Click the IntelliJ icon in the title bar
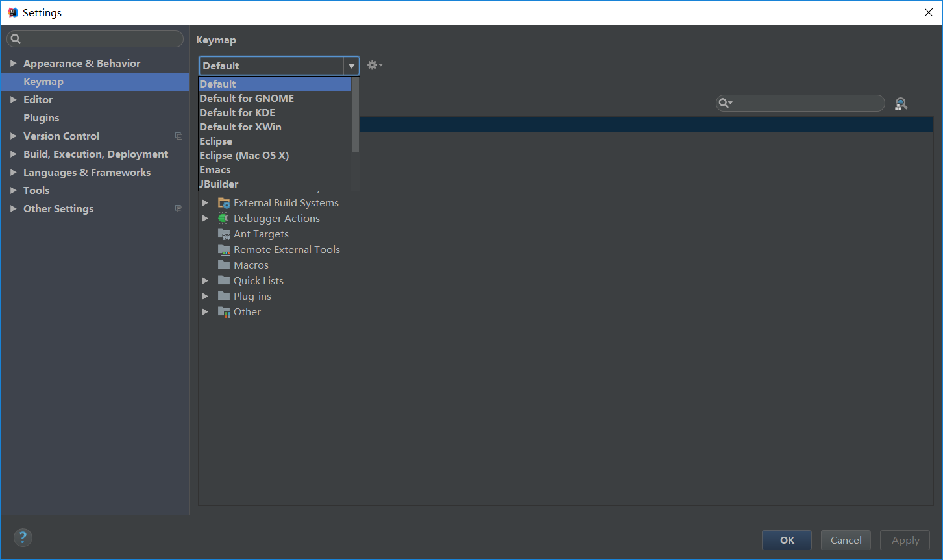Image resolution: width=943 pixels, height=560 pixels. [x=12, y=12]
